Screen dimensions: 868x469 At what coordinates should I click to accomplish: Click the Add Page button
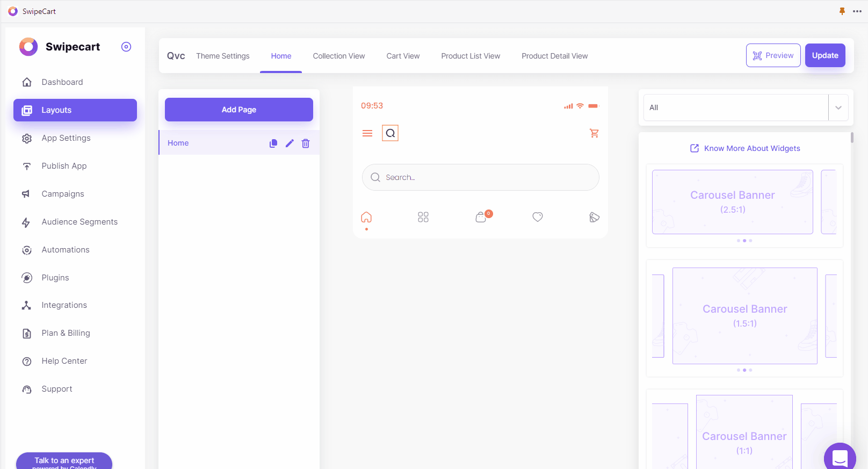tap(239, 110)
